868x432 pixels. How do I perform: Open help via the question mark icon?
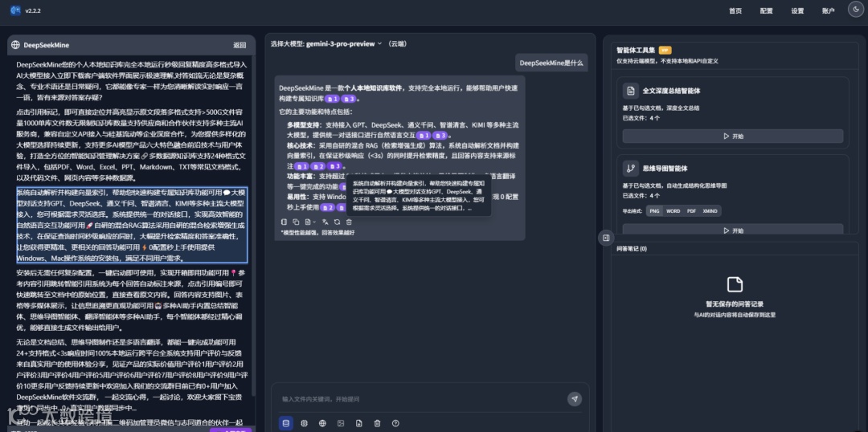coord(395,423)
